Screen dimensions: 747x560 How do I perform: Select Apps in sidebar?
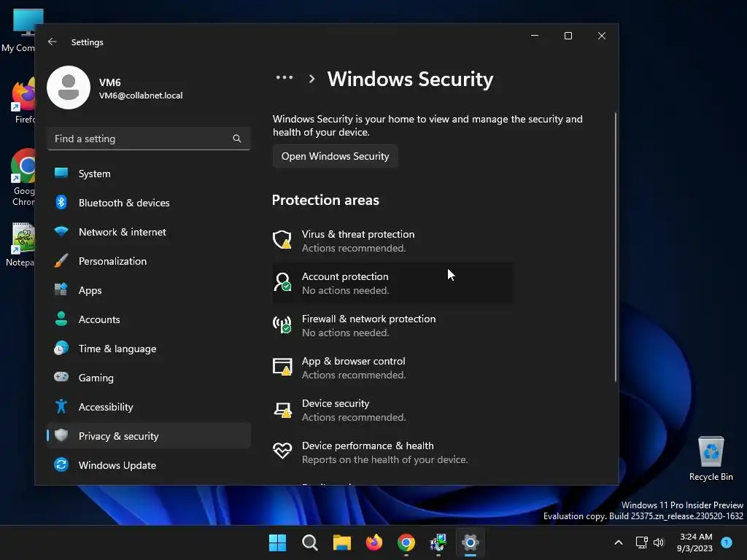click(149, 290)
